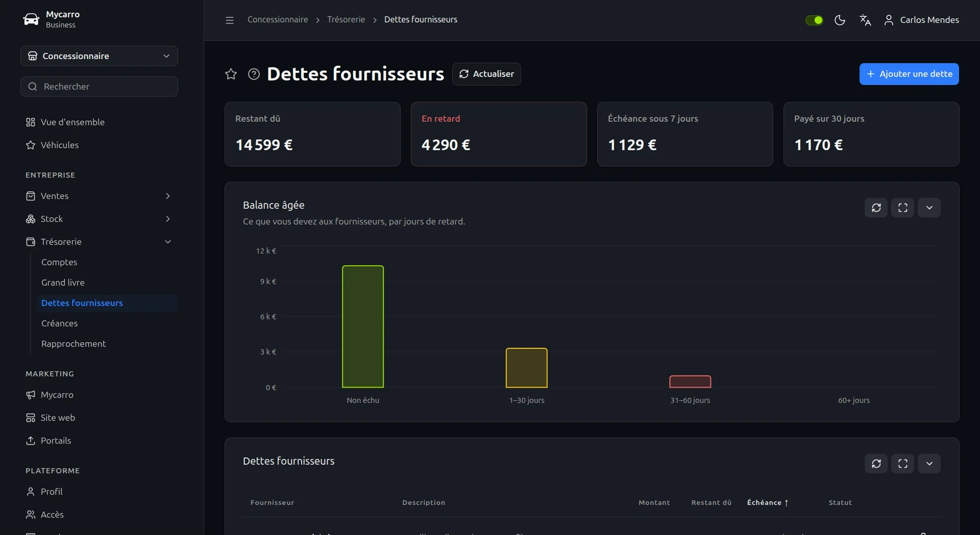Image resolution: width=980 pixels, height=535 pixels.
Task: Switch to dark mode moon icon
Action: pos(840,20)
